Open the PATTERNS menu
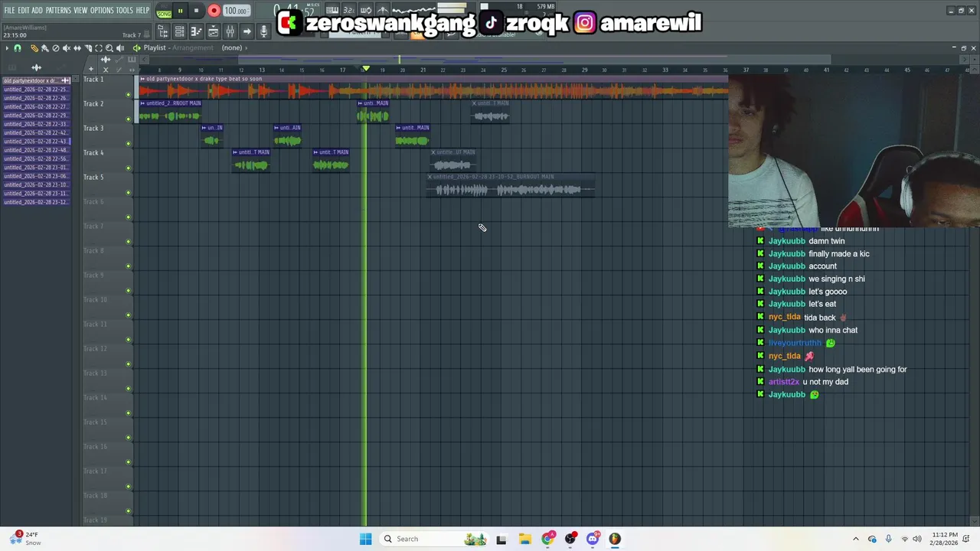 pyautogui.click(x=58, y=11)
